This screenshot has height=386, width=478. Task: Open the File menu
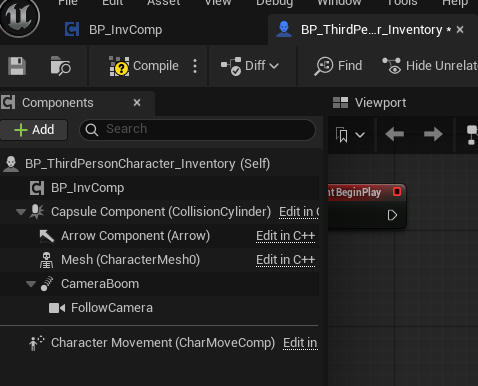click(68, 3)
